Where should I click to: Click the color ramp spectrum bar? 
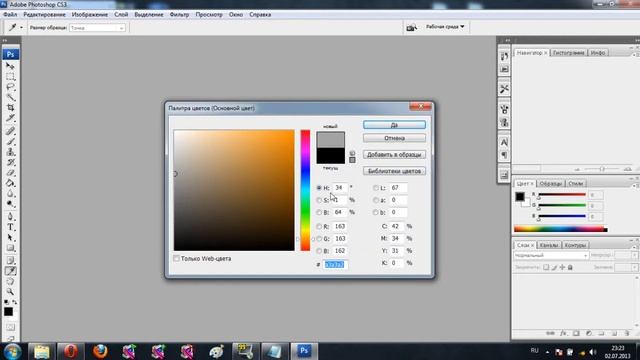pos(561,229)
